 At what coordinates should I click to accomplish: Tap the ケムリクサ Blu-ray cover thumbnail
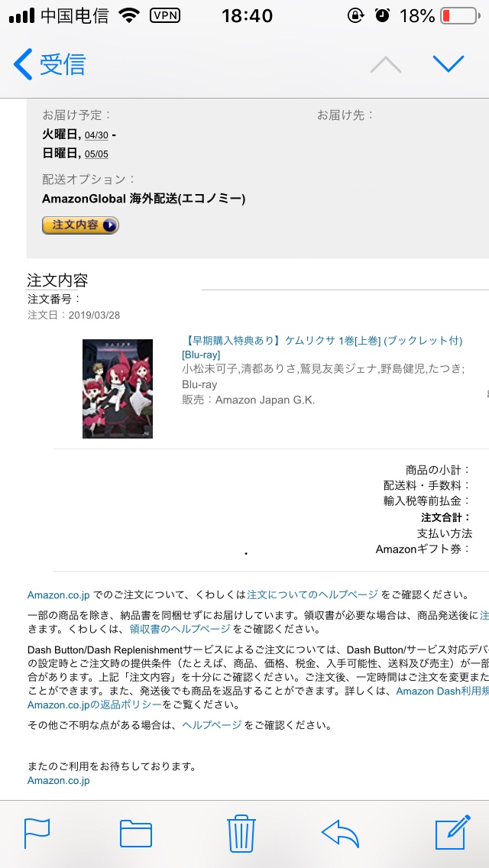point(118,389)
